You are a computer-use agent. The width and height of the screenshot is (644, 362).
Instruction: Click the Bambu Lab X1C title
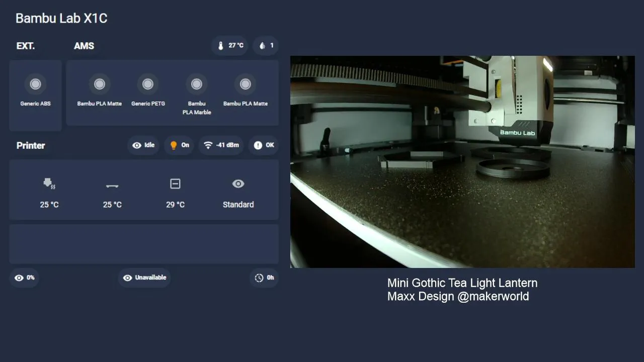click(61, 19)
